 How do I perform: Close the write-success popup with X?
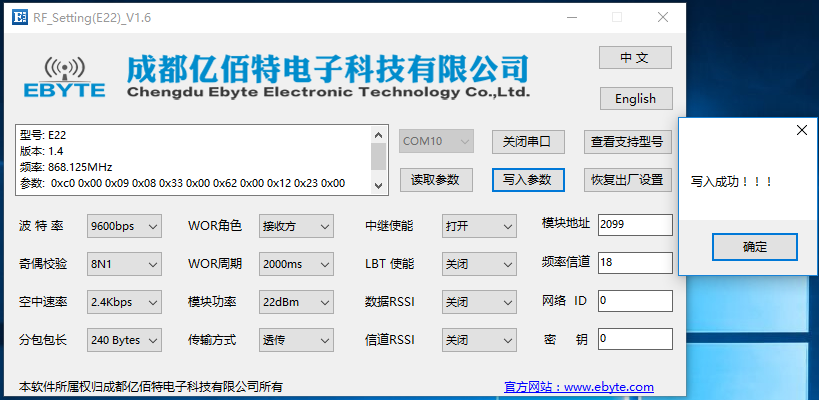[x=800, y=131]
